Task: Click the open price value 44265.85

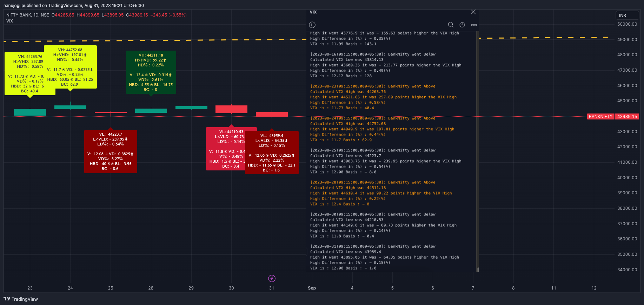Action: click(64, 15)
